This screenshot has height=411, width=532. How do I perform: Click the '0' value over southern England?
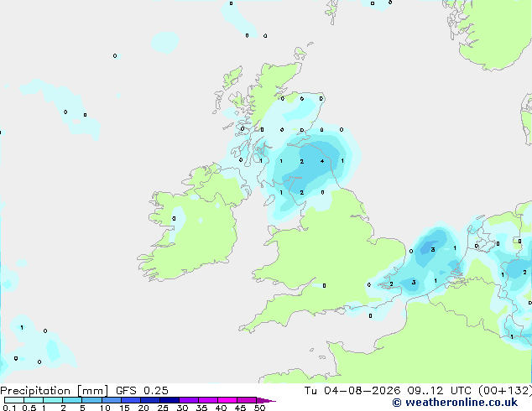click(324, 285)
